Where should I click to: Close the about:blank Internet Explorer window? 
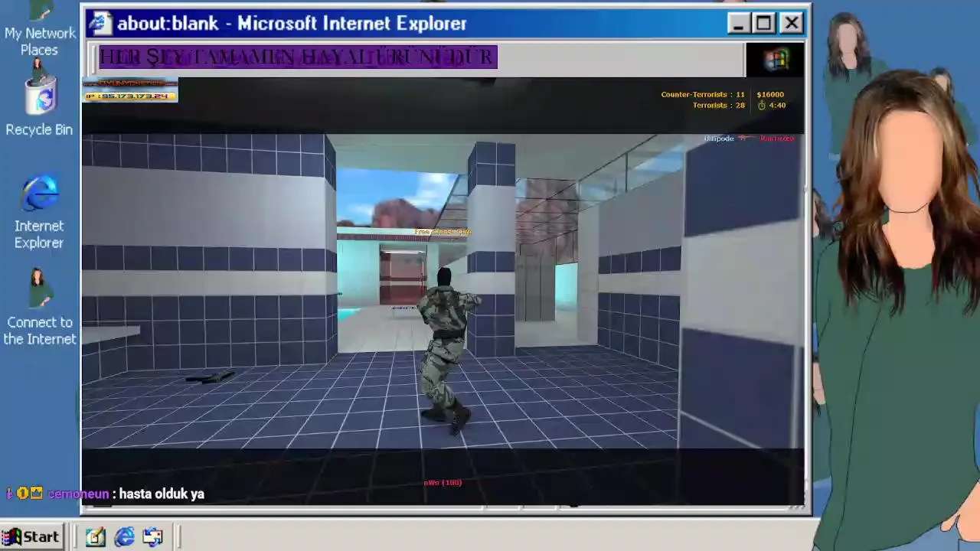click(792, 24)
